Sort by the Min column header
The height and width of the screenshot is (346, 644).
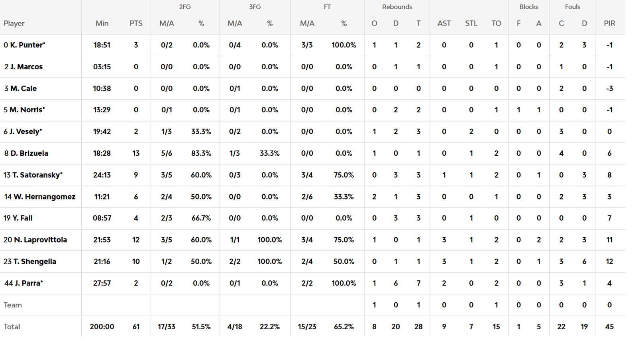pyautogui.click(x=102, y=23)
